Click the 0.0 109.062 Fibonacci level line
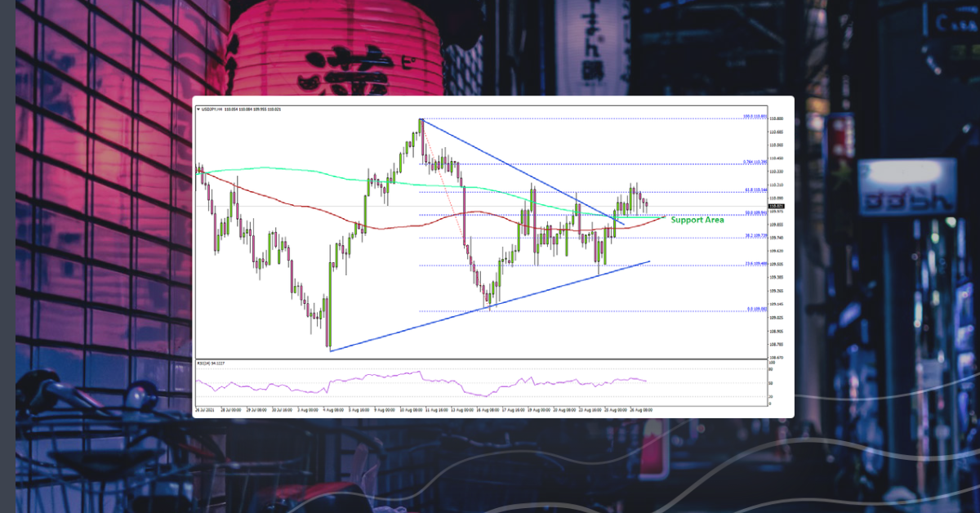 click(x=572, y=309)
